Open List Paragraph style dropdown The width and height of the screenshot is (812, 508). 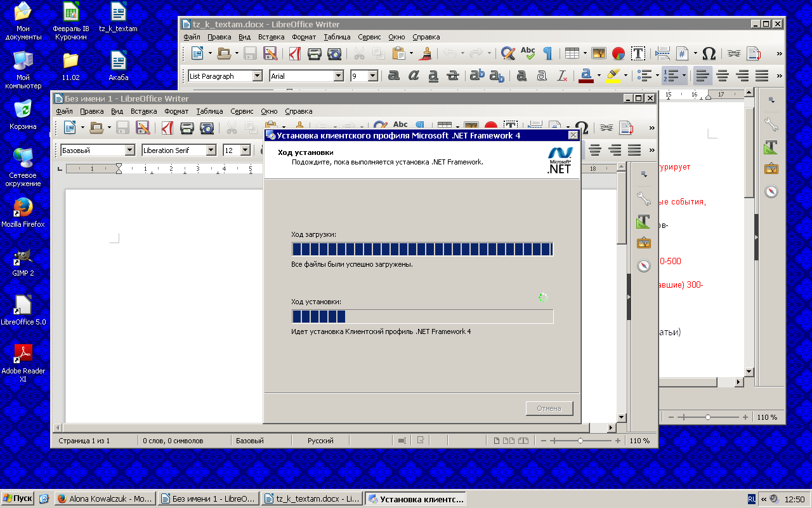(x=258, y=76)
